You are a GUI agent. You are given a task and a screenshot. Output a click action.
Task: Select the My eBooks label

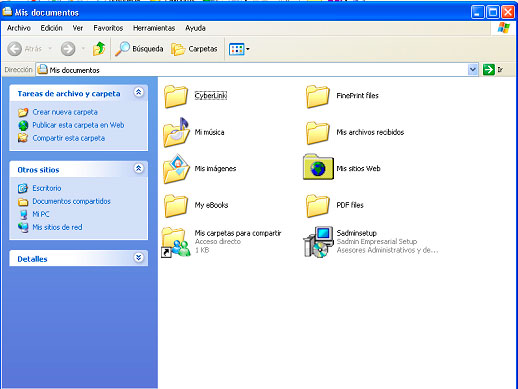pos(211,205)
